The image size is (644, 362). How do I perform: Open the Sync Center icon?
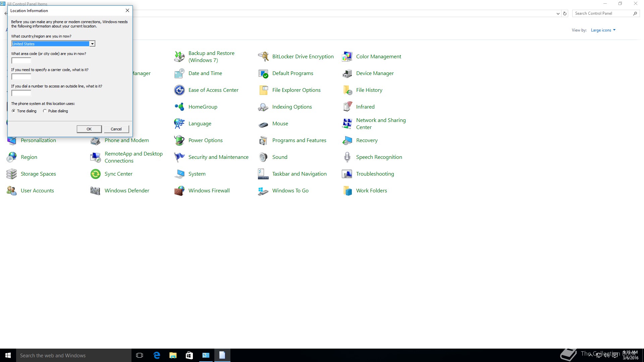tap(96, 174)
